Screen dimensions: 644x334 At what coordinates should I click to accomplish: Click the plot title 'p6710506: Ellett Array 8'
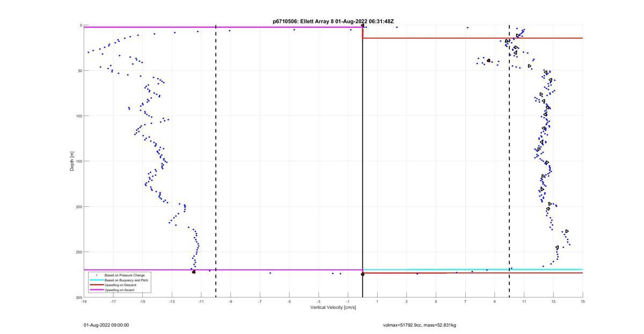pyautogui.click(x=303, y=21)
